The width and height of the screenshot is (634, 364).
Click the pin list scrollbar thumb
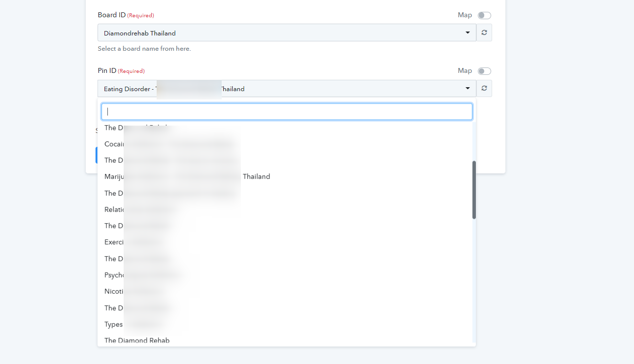pos(474,190)
